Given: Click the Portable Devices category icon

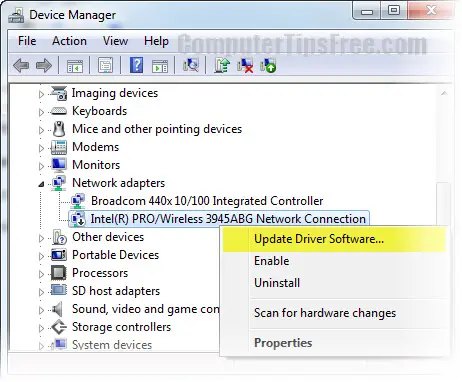Looking at the screenshot, I should [x=59, y=255].
